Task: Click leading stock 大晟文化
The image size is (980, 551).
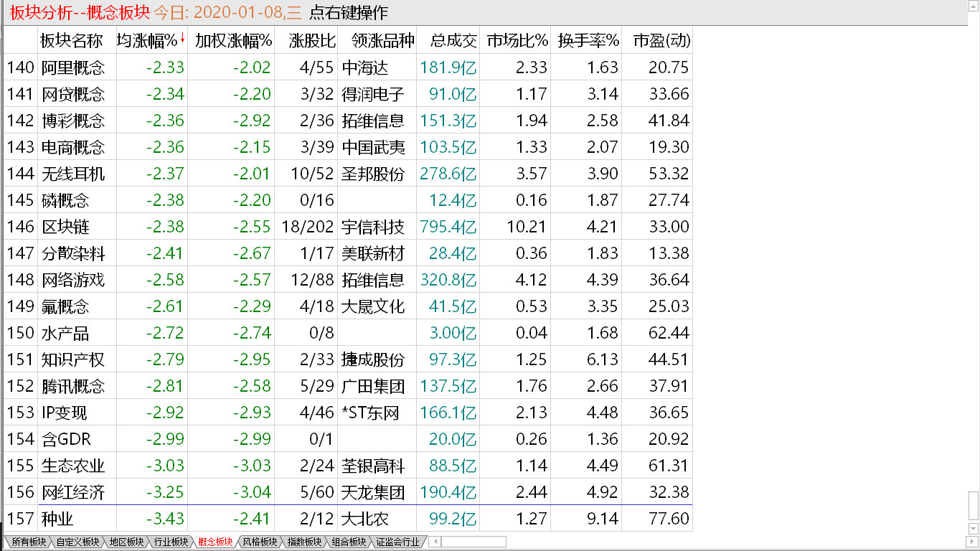Action: [374, 306]
